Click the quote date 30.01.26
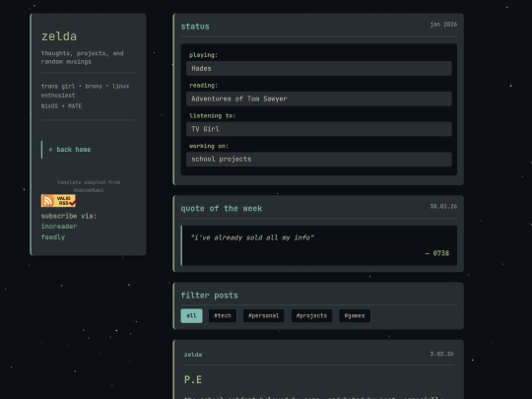Image resolution: width=532 pixels, height=399 pixels. point(443,206)
